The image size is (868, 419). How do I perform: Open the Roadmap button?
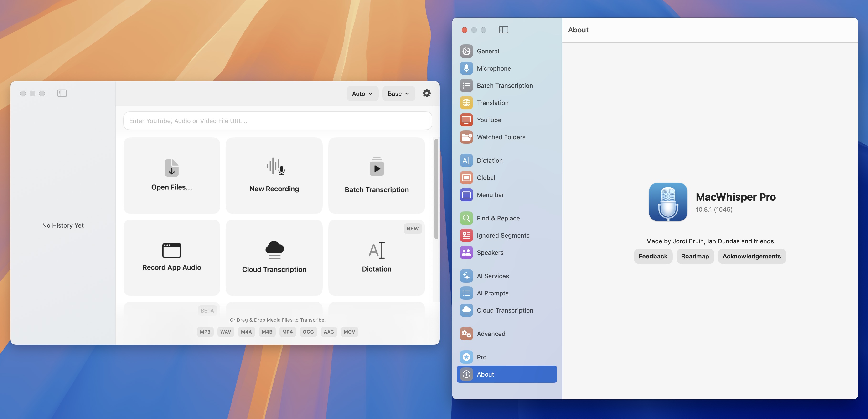pos(695,256)
